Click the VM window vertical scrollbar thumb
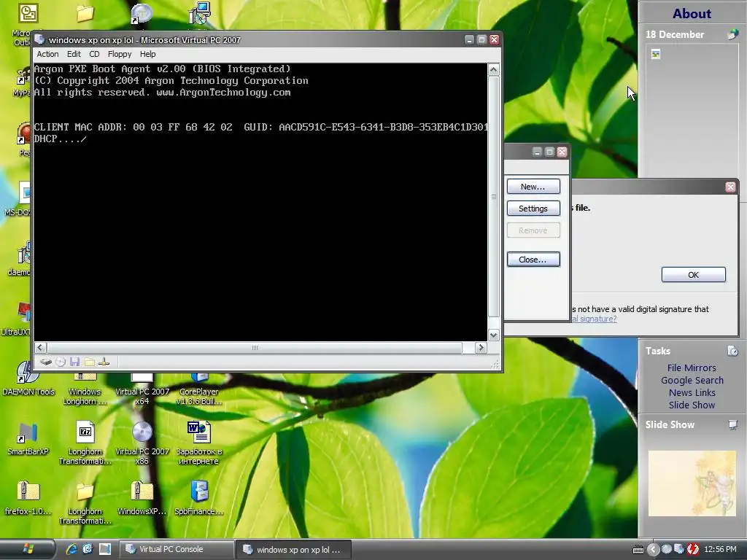 [494, 197]
